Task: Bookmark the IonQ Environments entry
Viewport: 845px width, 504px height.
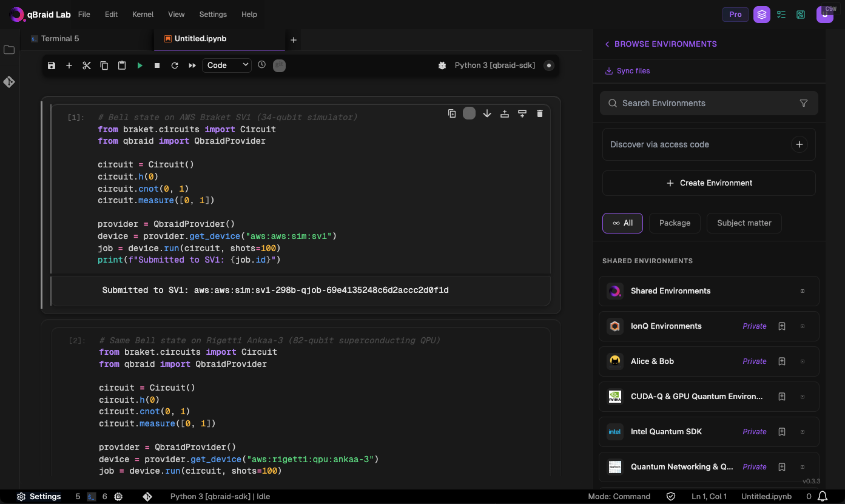Action: [x=782, y=326]
